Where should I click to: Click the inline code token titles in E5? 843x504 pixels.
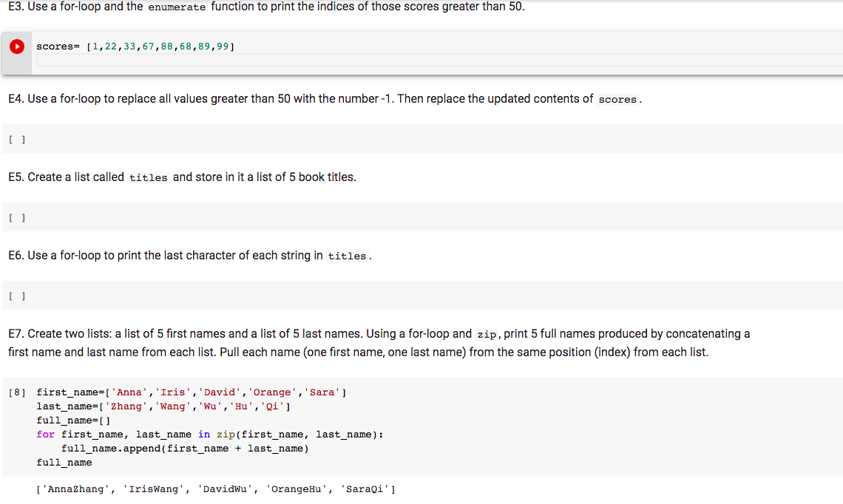[149, 177]
